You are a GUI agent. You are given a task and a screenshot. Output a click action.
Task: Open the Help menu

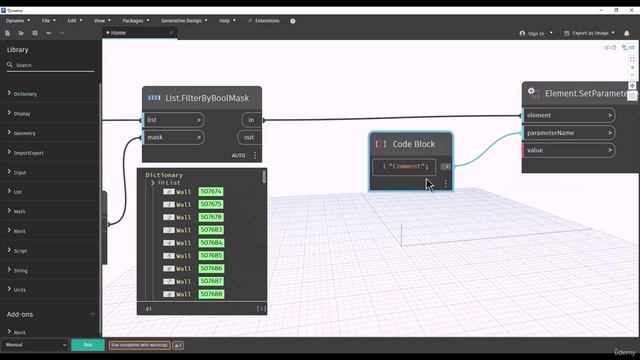(227, 21)
